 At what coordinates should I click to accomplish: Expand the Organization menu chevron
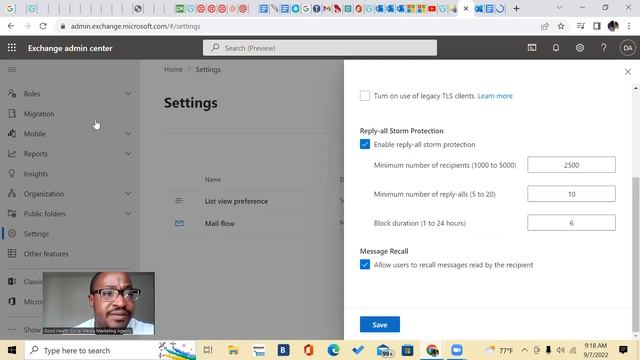point(128,193)
